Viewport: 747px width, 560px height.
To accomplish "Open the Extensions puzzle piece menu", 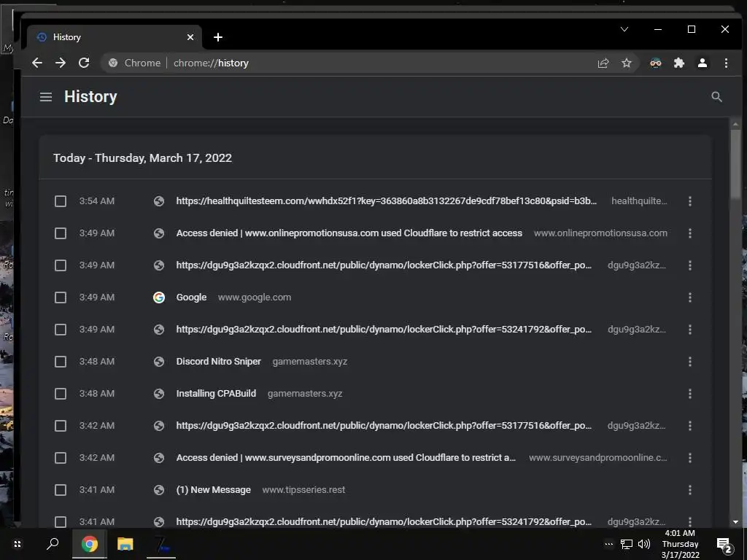I will click(x=679, y=63).
